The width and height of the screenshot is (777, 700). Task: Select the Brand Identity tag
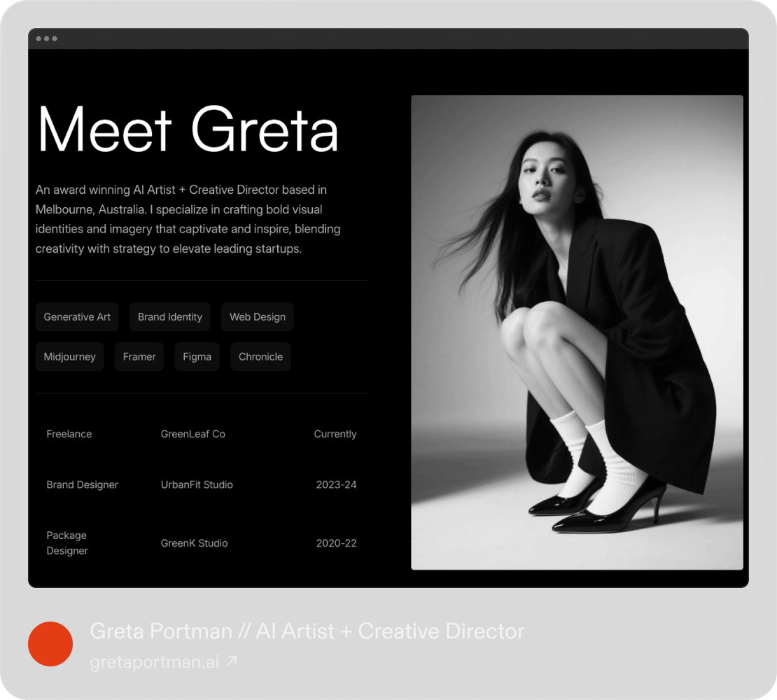point(170,317)
